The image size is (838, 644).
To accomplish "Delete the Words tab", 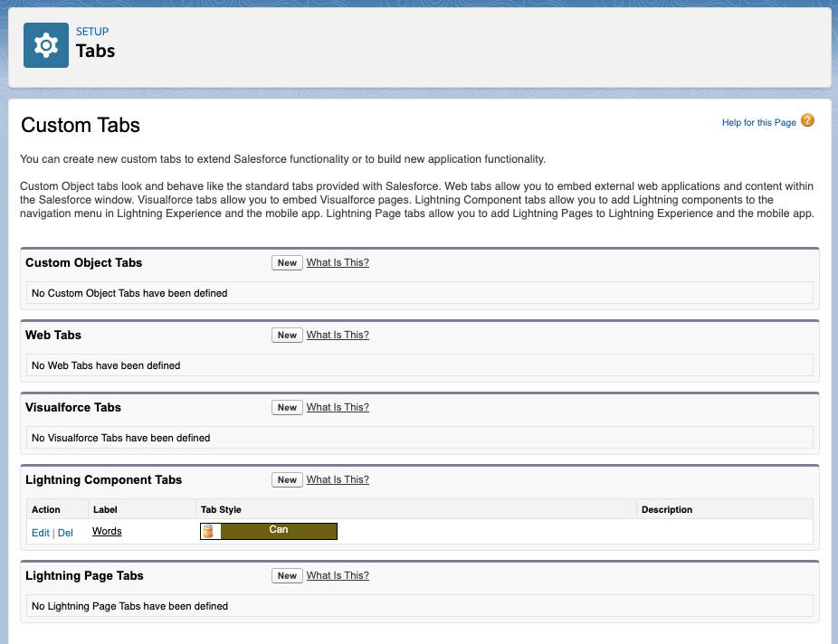I will 65,533.
